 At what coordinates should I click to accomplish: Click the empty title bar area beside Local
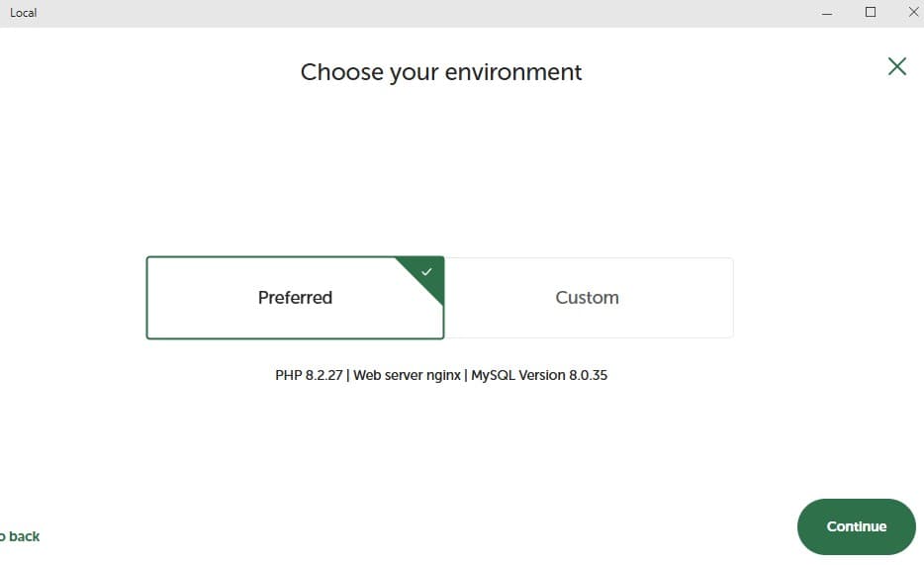click(x=396, y=13)
